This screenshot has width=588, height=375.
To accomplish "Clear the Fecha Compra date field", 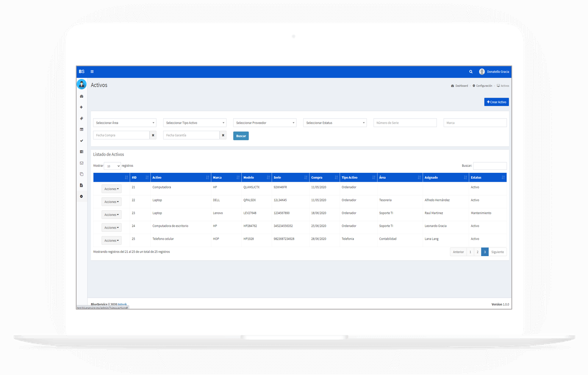I will (153, 135).
